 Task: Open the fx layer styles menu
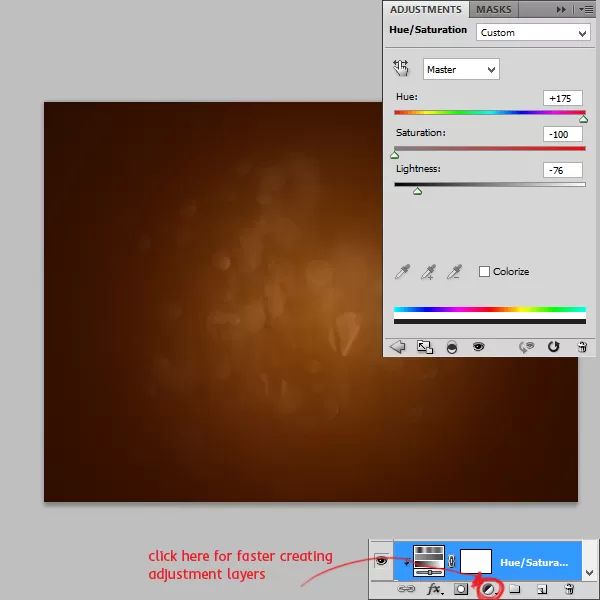pyautogui.click(x=435, y=589)
